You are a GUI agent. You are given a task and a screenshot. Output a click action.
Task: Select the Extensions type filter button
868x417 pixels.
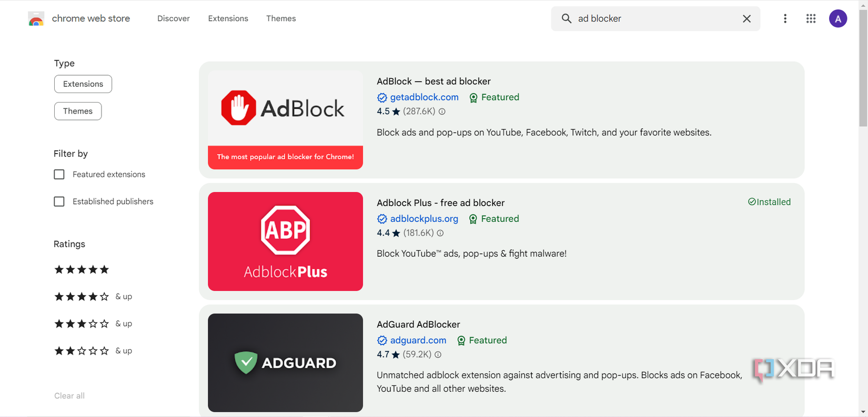tap(83, 84)
